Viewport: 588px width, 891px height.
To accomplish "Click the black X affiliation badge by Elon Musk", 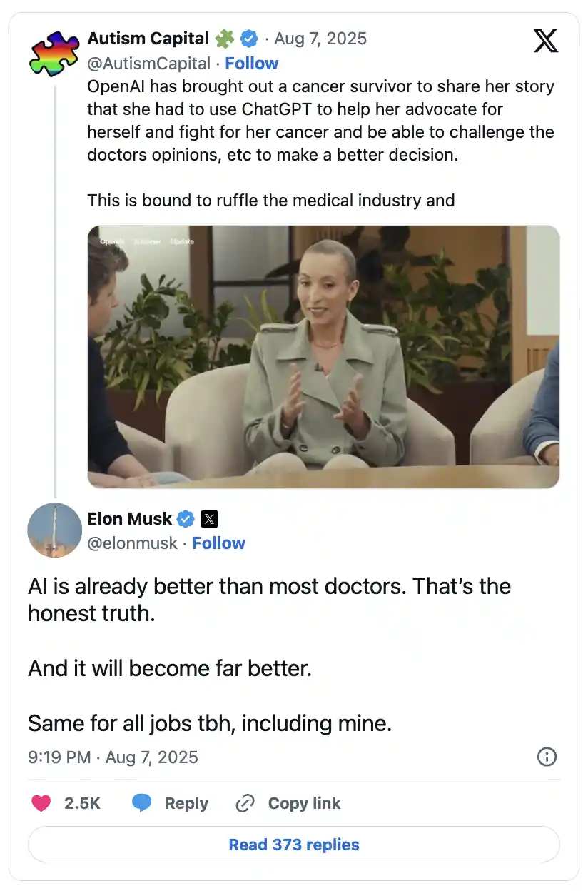I will point(208,519).
